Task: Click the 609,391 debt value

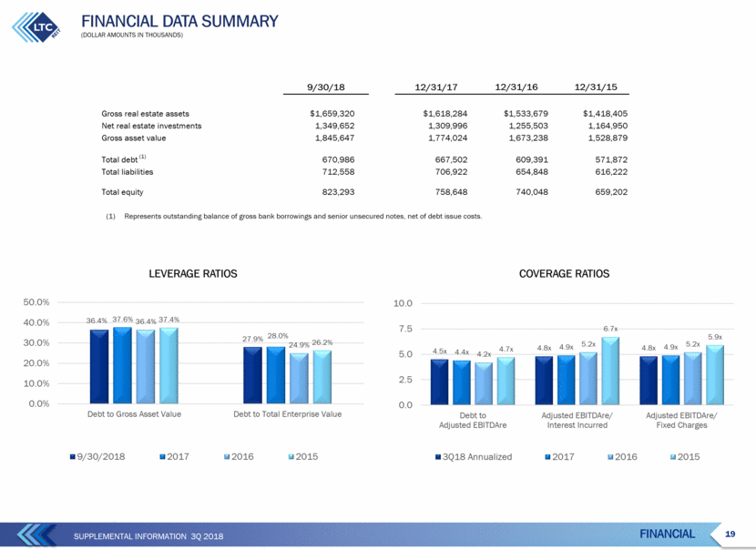Action: [x=532, y=159]
